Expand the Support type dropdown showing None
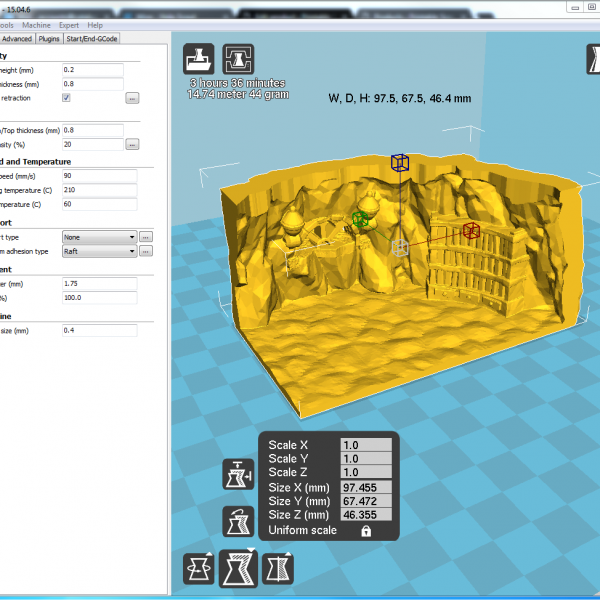The width and height of the screenshot is (600, 600). point(99,237)
